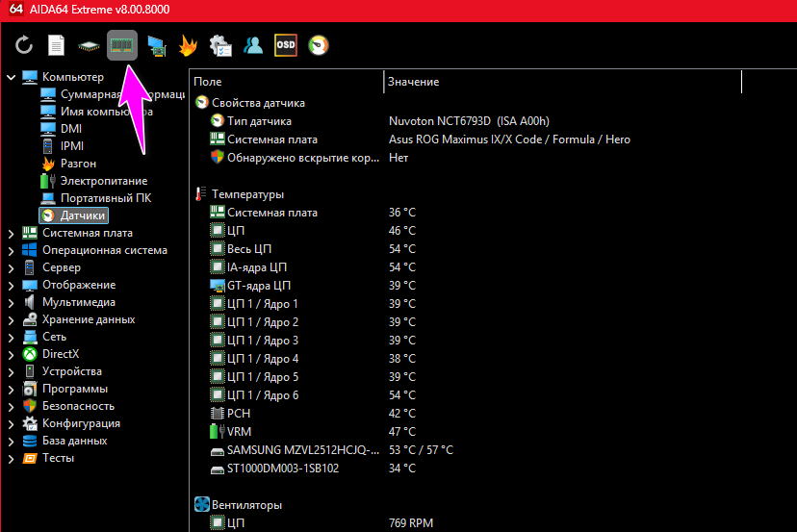Expand the Системная плата tree node
Screen dimensions: 797x532
click(12, 233)
